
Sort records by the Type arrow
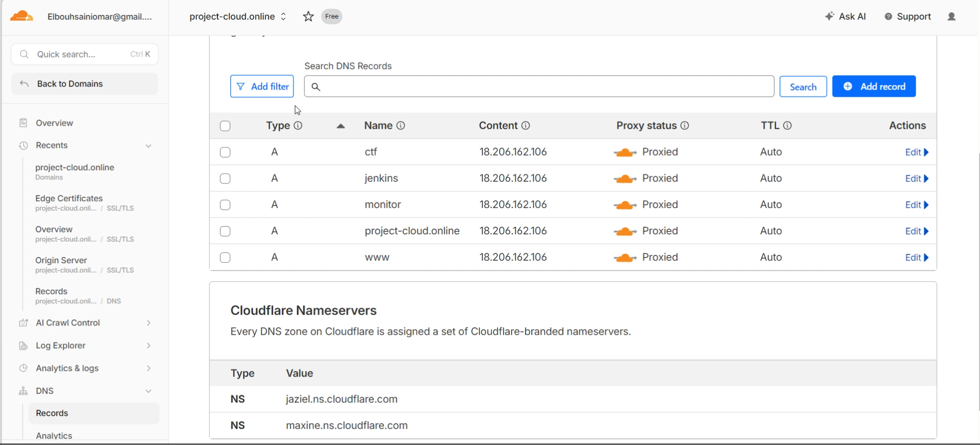[341, 126]
